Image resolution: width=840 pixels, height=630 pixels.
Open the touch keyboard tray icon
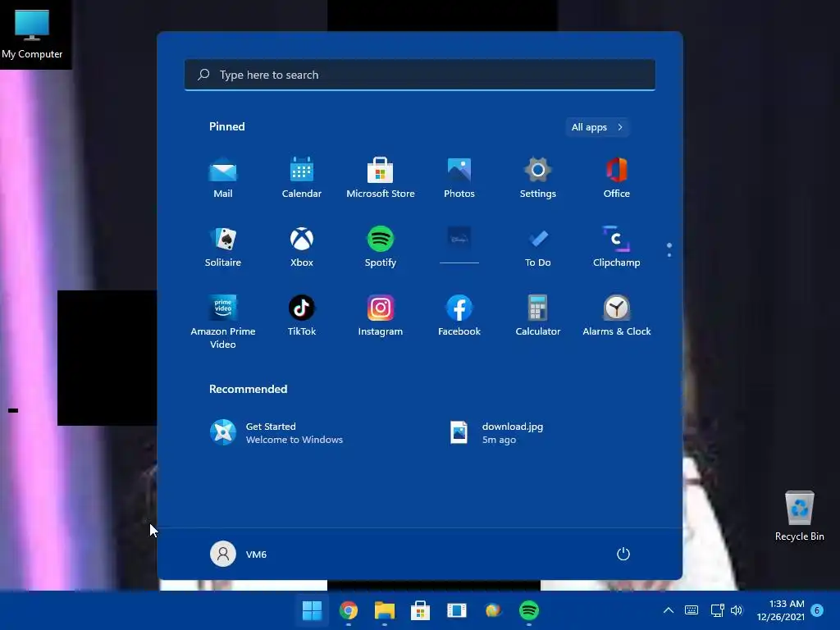[692, 610]
